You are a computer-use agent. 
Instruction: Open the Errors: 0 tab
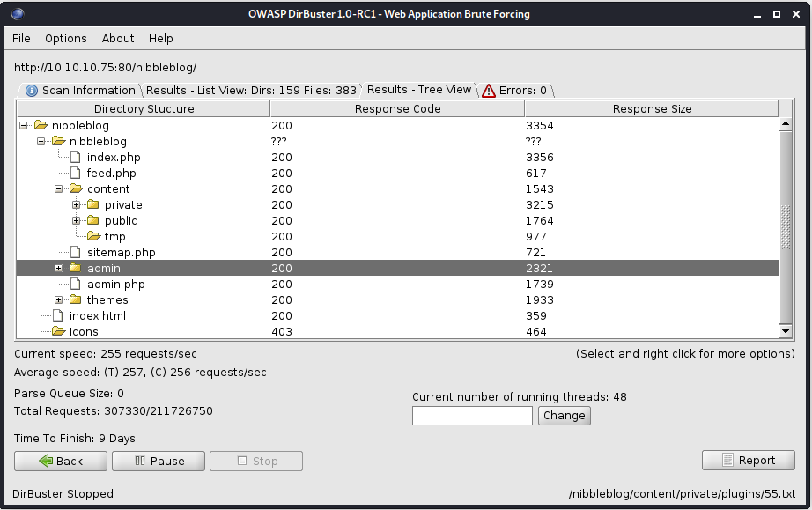coord(515,90)
